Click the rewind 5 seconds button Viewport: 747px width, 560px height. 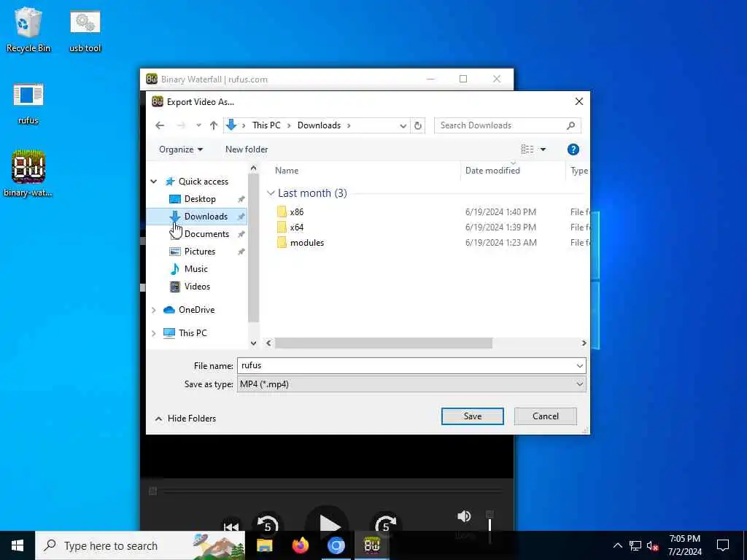pyautogui.click(x=267, y=525)
